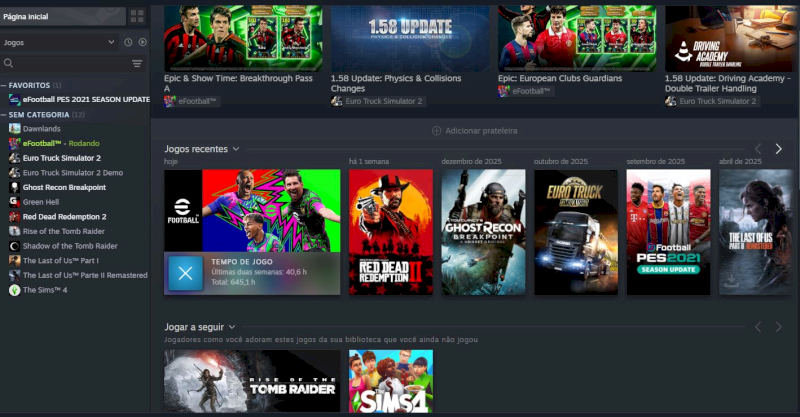Screen dimensions: 800x417
Task: Click Euro Truck Simulator 2 Demo icon
Action: [x=14, y=173]
